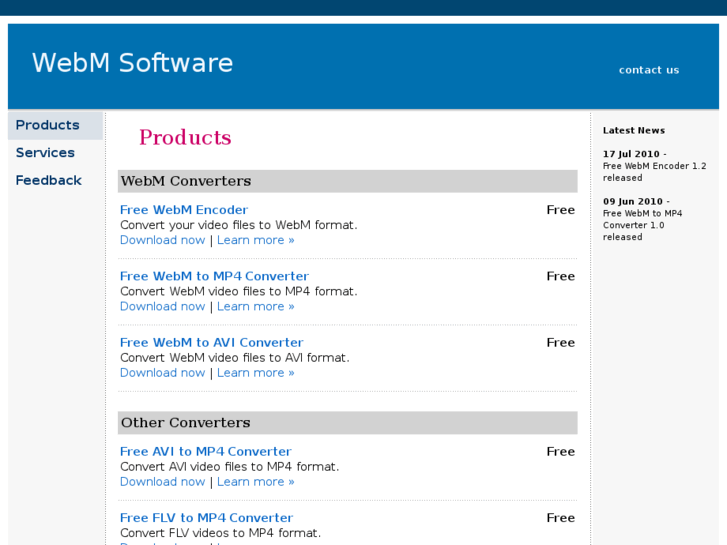Viewport: 727px width, 545px height.
Task: Open Free AVI to MP4 Converter link
Action: click(206, 451)
